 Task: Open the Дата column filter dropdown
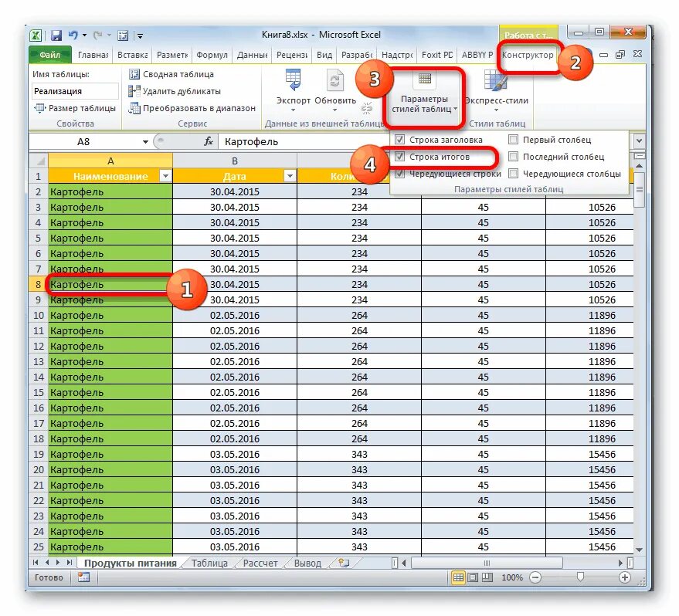coord(290,176)
